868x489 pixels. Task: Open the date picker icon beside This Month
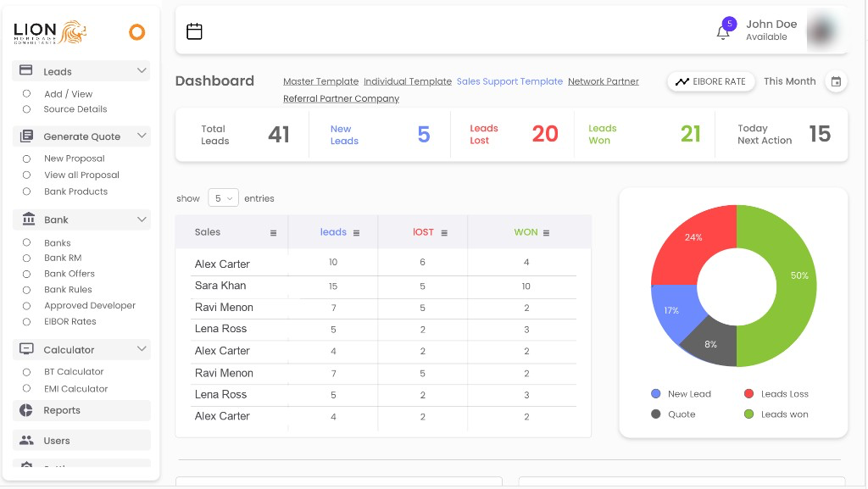[x=836, y=82]
